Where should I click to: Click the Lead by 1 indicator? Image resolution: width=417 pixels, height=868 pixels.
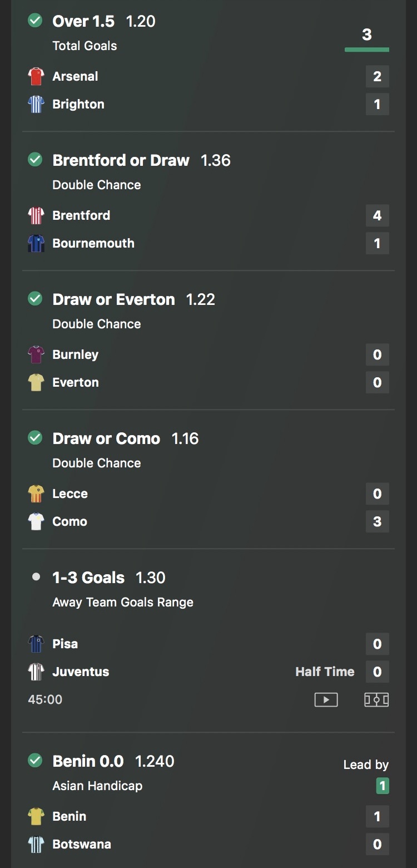(382, 786)
